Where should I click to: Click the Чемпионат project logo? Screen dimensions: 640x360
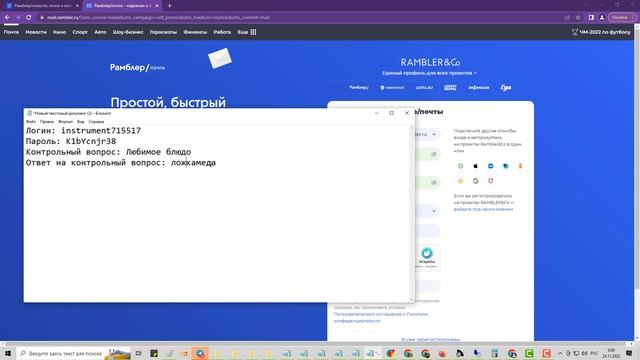[x=392, y=87]
